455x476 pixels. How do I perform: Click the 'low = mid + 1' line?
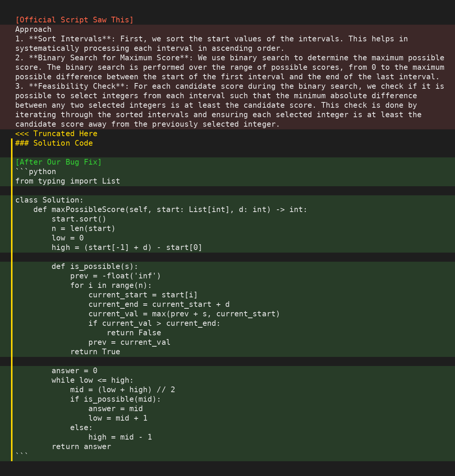(x=118, y=418)
